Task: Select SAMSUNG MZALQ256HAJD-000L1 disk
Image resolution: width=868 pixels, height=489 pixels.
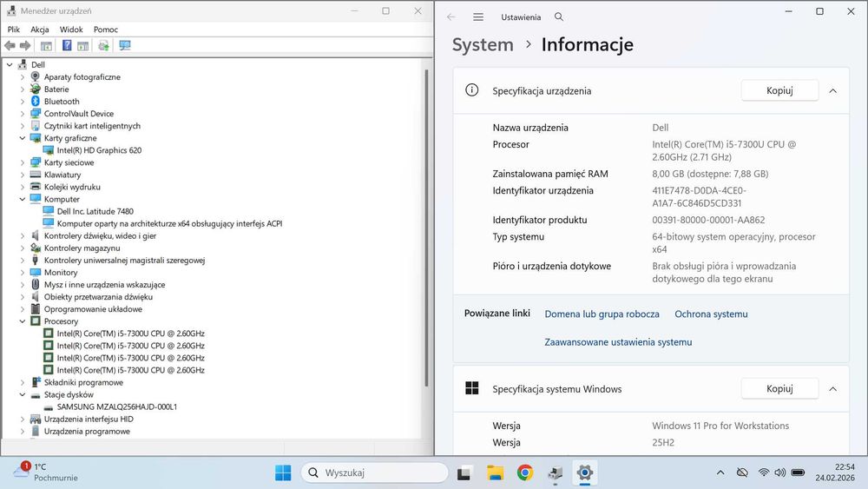Action: coord(117,406)
